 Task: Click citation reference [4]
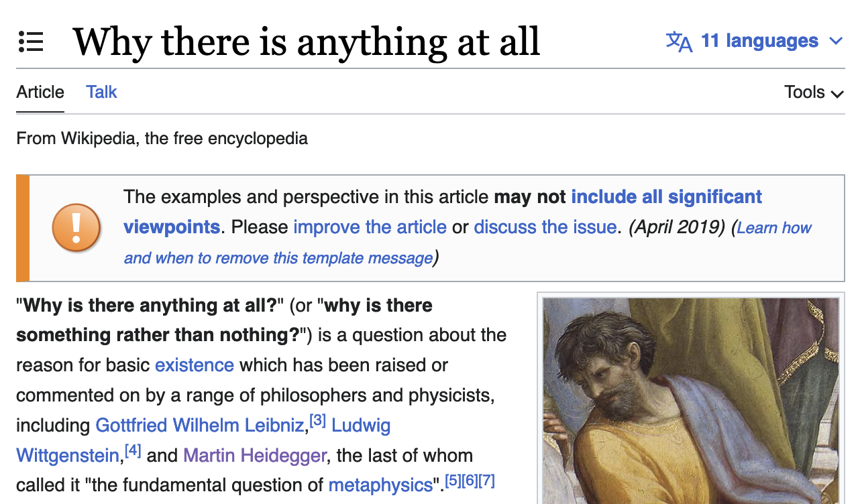click(x=133, y=451)
